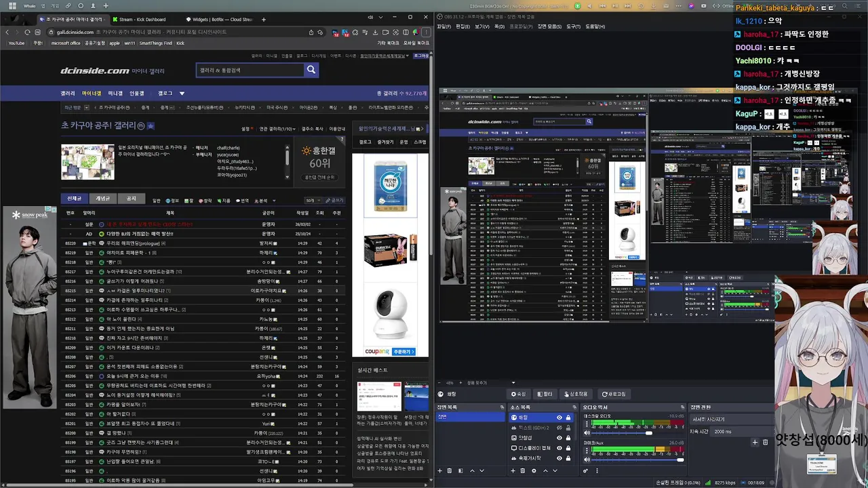
Task: Open 데스크탑 오디오 three-dot options
Action: pyautogui.click(x=587, y=424)
